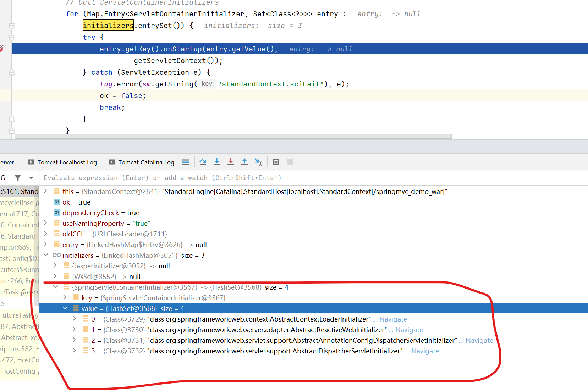Viewport: 588px width, 391px height.
Task: Expand element 3 AbstractDispatcherServletInitializer
Action: [74, 351]
